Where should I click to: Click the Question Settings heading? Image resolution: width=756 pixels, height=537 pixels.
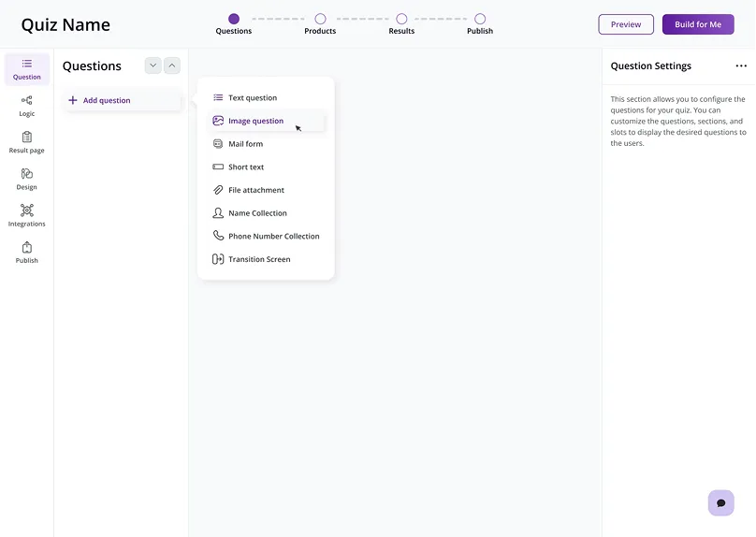(x=651, y=66)
